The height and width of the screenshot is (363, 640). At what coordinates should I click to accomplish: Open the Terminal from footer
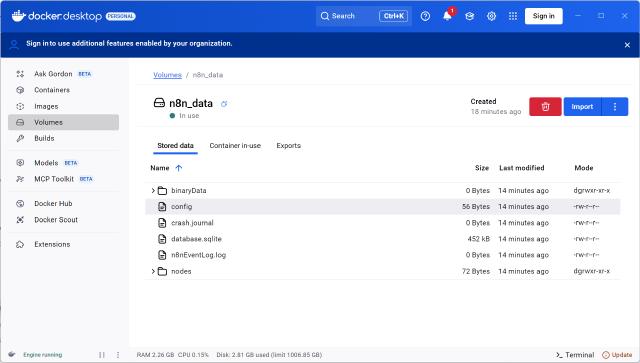[x=575, y=355]
